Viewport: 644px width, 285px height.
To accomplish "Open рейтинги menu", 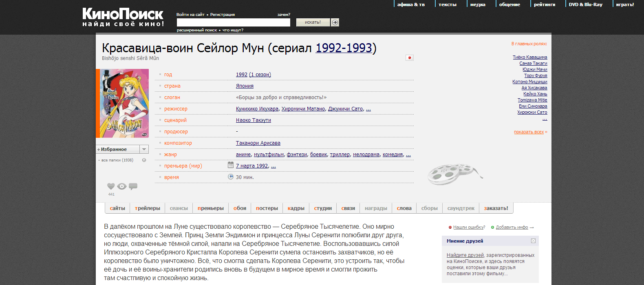I will pos(545,4).
